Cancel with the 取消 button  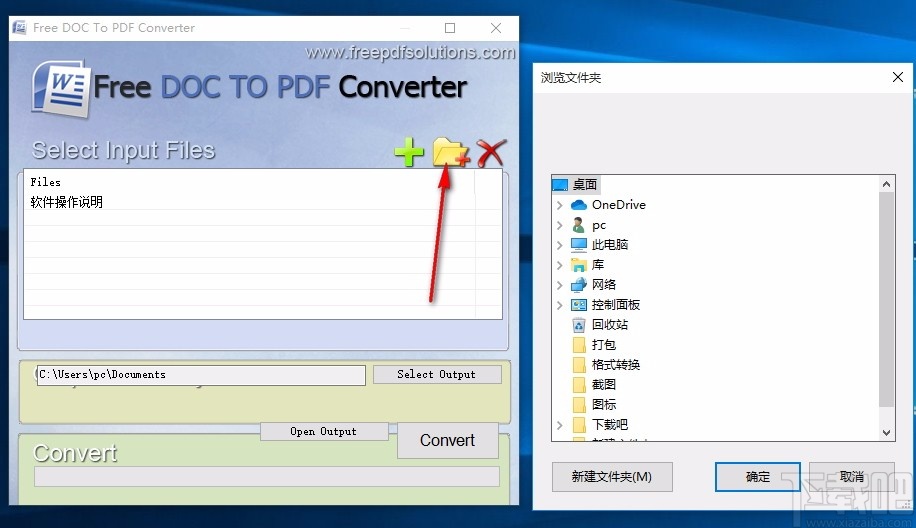click(851, 477)
